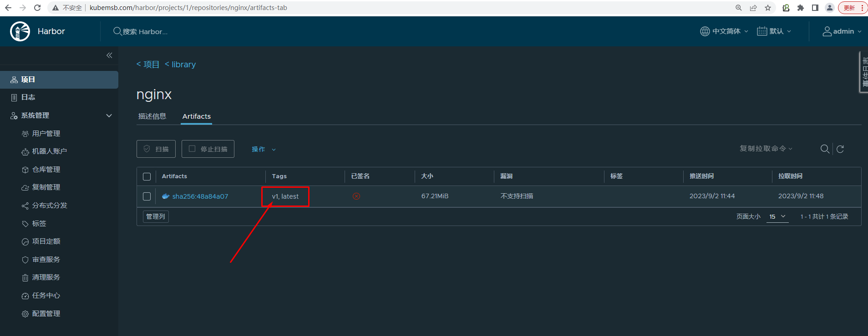Click the Harbor lighthouse logo

pyautogui.click(x=20, y=31)
